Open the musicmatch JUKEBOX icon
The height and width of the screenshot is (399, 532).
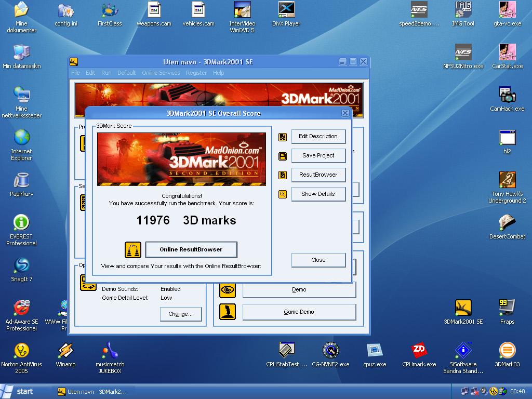pyautogui.click(x=110, y=358)
